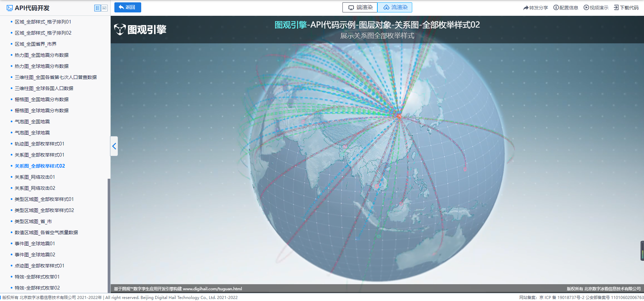This screenshot has width=644, height=301.
Task: Switch sidebar to thumbnail view icon
Action: pos(104,8)
